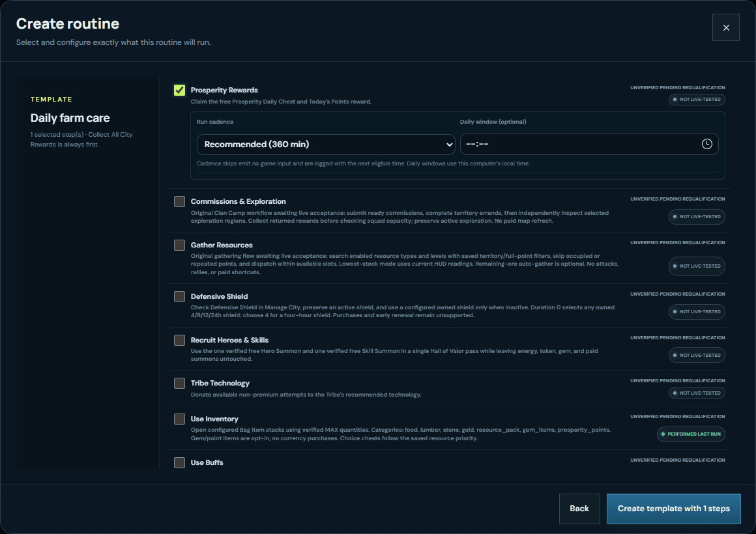Tick the Use Inventory checkbox
The height and width of the screenshot is (534, 756).
(179, 419)
